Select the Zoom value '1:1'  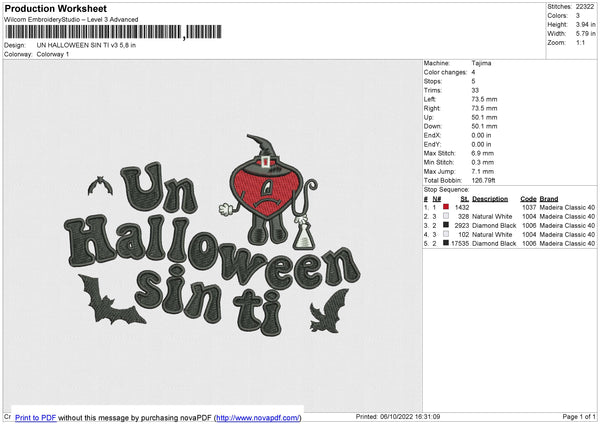(x=580, y=42)
